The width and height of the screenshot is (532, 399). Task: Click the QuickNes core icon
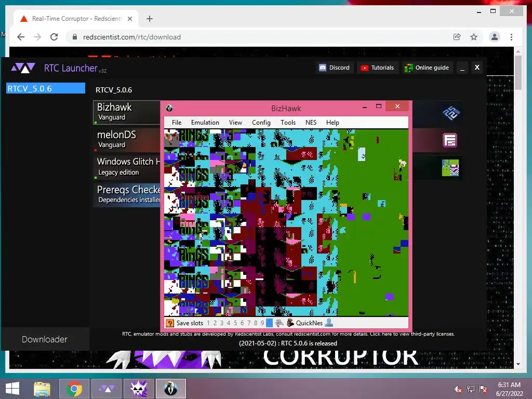(x=290, y=323)
